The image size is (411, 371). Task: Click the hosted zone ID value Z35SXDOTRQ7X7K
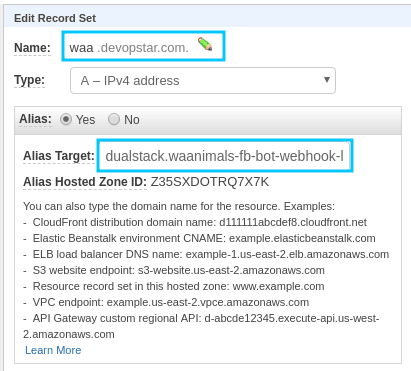coord(210,182)
